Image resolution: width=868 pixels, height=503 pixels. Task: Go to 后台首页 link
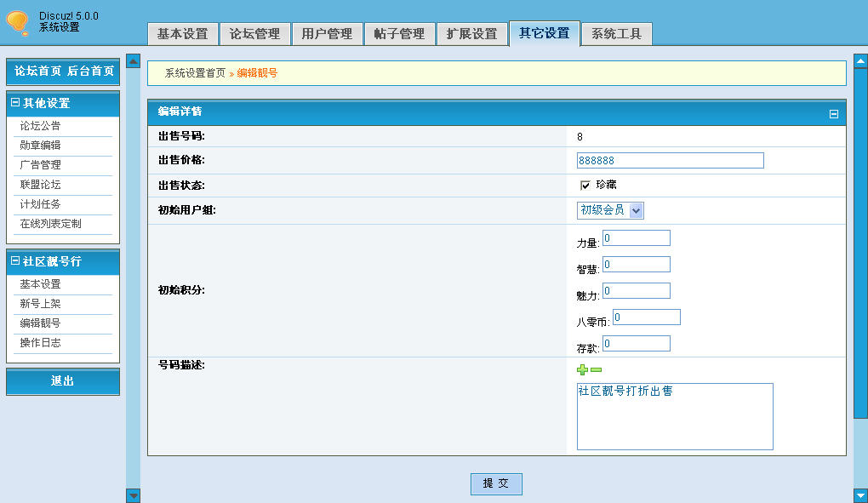pyautogui.click(x=90, y=71)
